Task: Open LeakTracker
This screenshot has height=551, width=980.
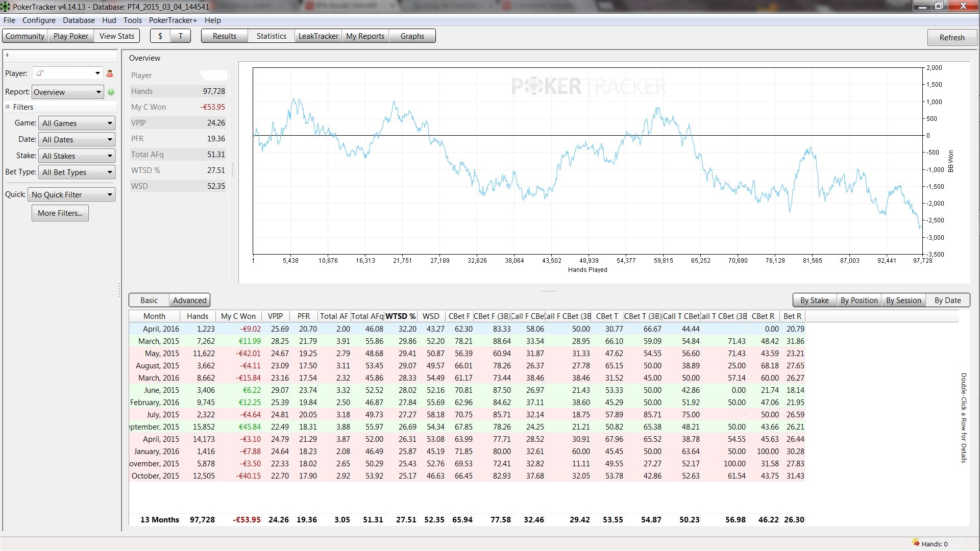Action: point(318,36)
